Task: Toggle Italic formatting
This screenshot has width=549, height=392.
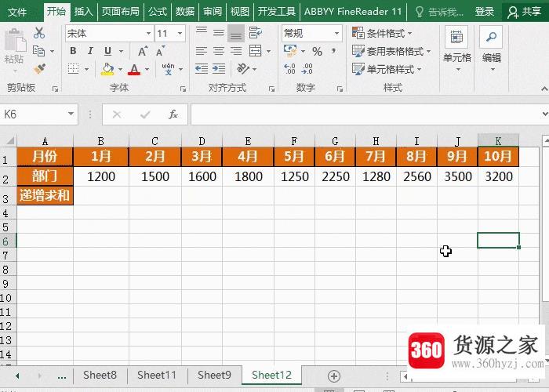Action: [90, 51]
